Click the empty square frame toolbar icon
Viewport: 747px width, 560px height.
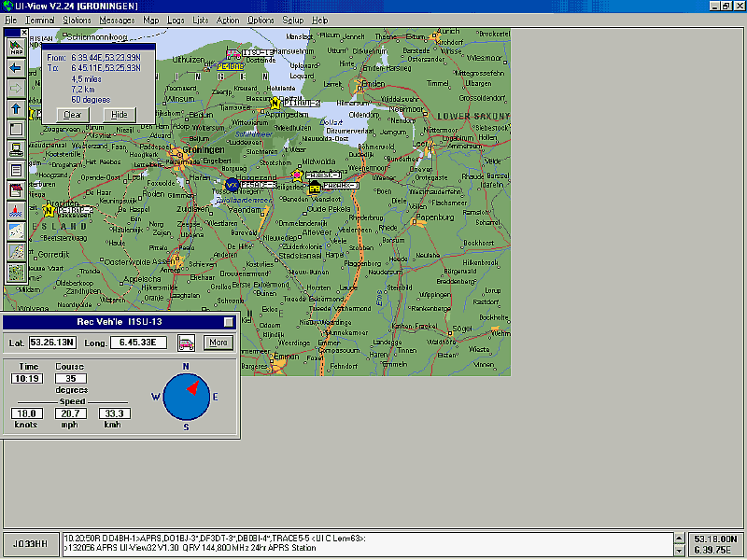(x=16, y=129)
